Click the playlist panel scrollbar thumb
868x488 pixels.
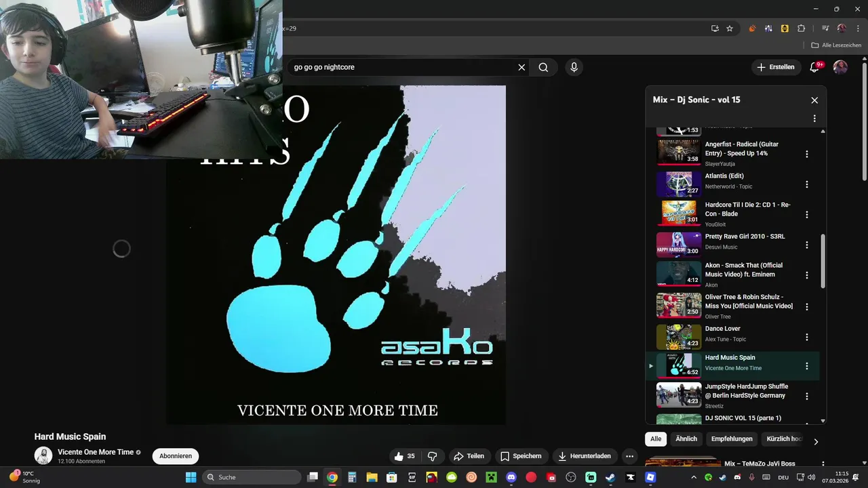[x=823, y=262]
